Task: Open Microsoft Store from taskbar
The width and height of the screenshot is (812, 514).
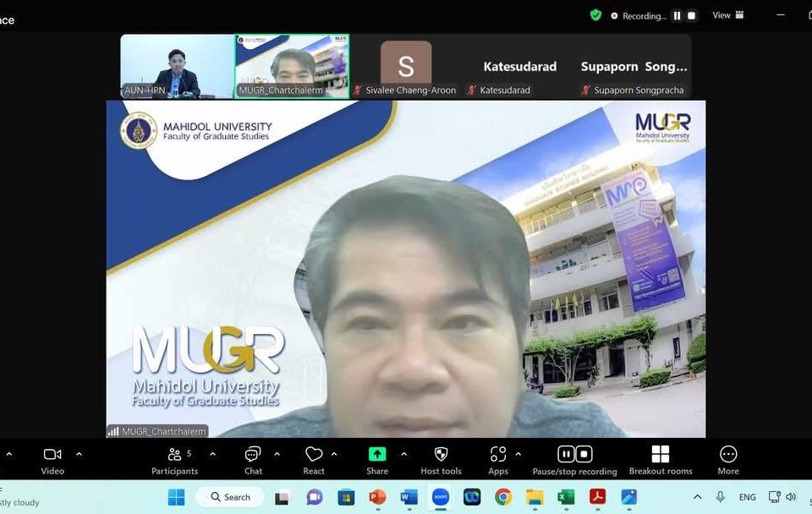Action: click(346, 497)
